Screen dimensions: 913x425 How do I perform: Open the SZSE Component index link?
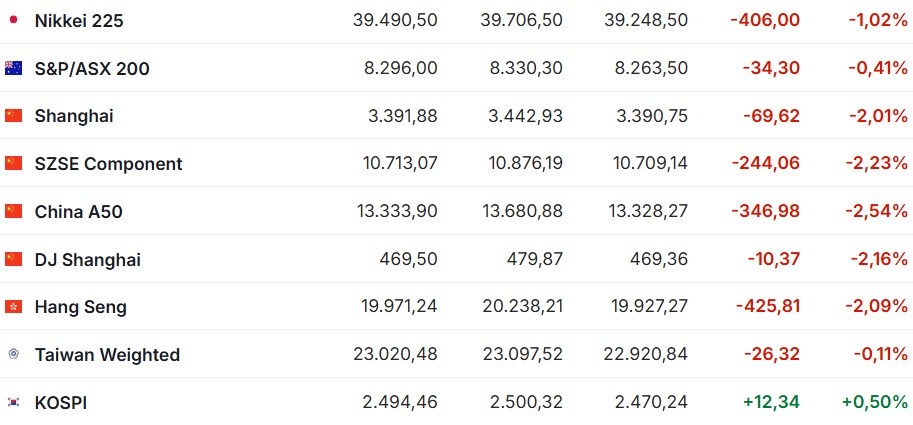(x=108, y=164)
